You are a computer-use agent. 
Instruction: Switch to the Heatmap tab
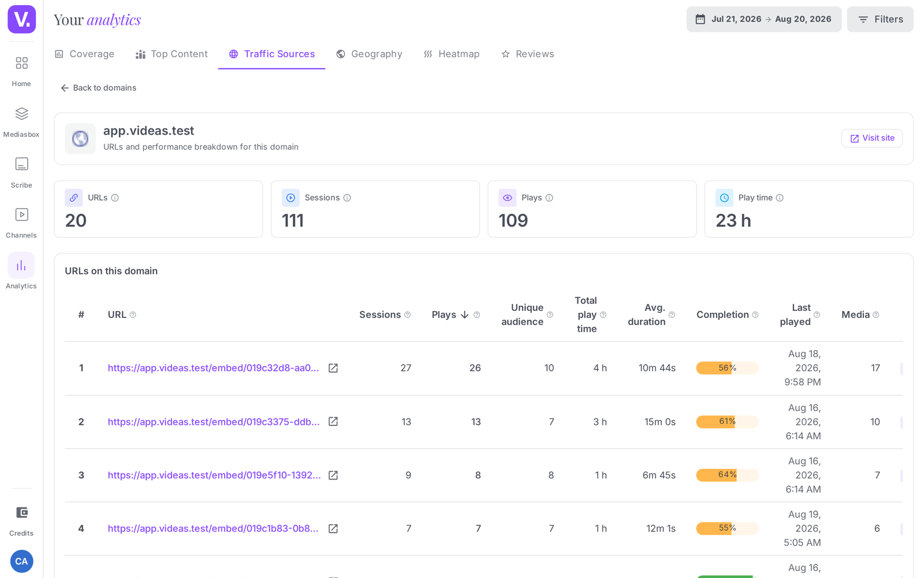pos(452,54)
